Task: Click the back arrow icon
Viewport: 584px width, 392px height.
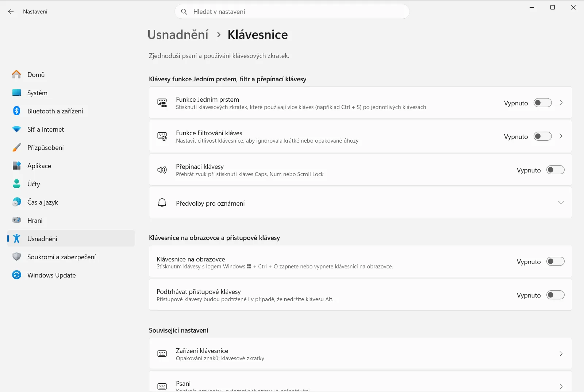Action: coord(11,12)
